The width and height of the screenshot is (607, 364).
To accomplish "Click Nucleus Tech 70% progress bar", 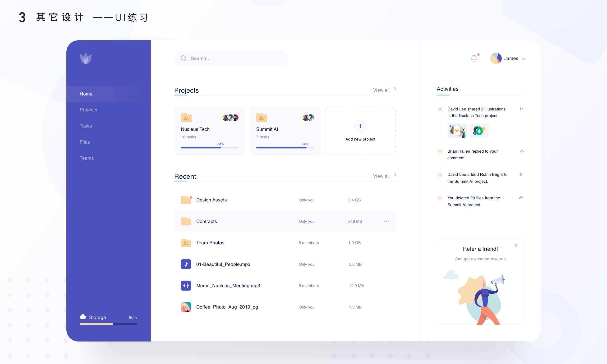I will point(210,148).
